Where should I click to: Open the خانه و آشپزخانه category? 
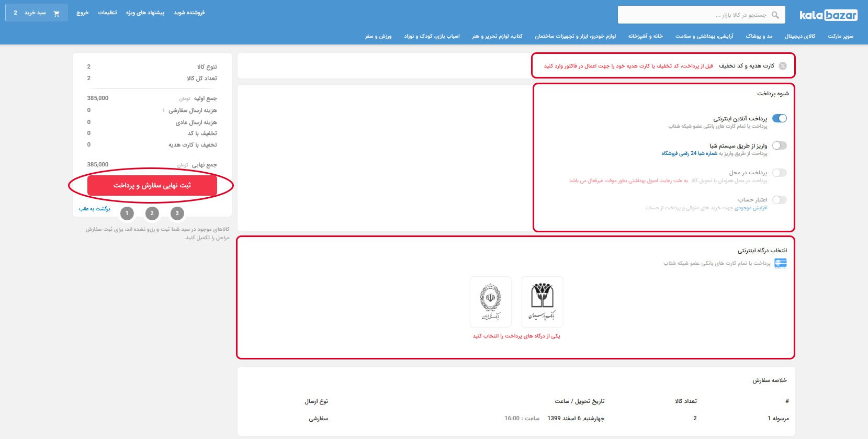click(646, 36)
